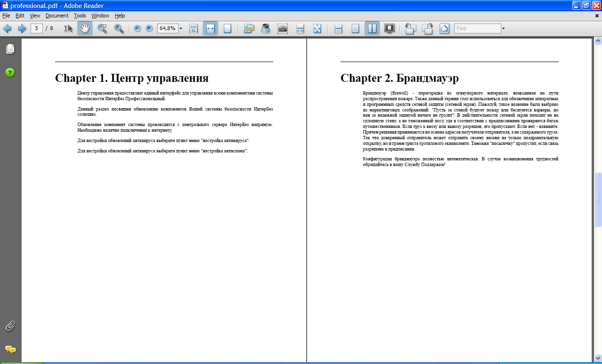Rotate the view clockwise
The width and height of the screenshot is (602, 364).
pos(427,29)
